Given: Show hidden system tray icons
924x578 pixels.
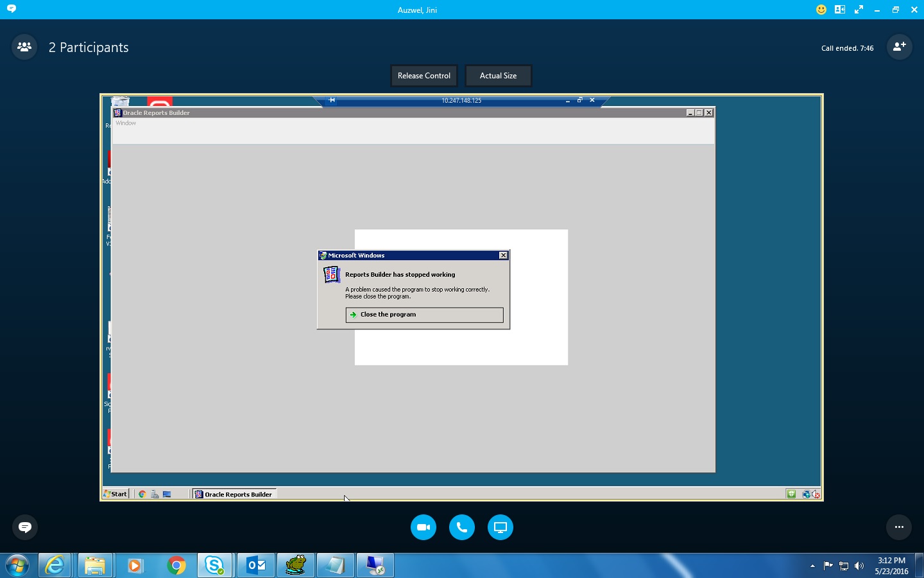Looking at the screenshot, I should (x=812, y=566).
